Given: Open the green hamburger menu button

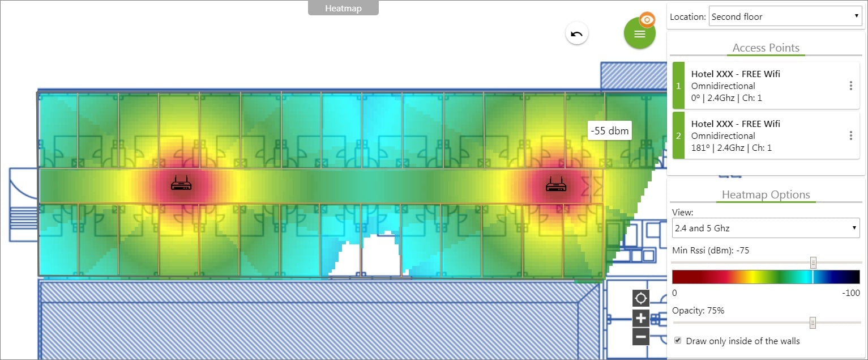Looking at the screenshot, I should (640, 33).
